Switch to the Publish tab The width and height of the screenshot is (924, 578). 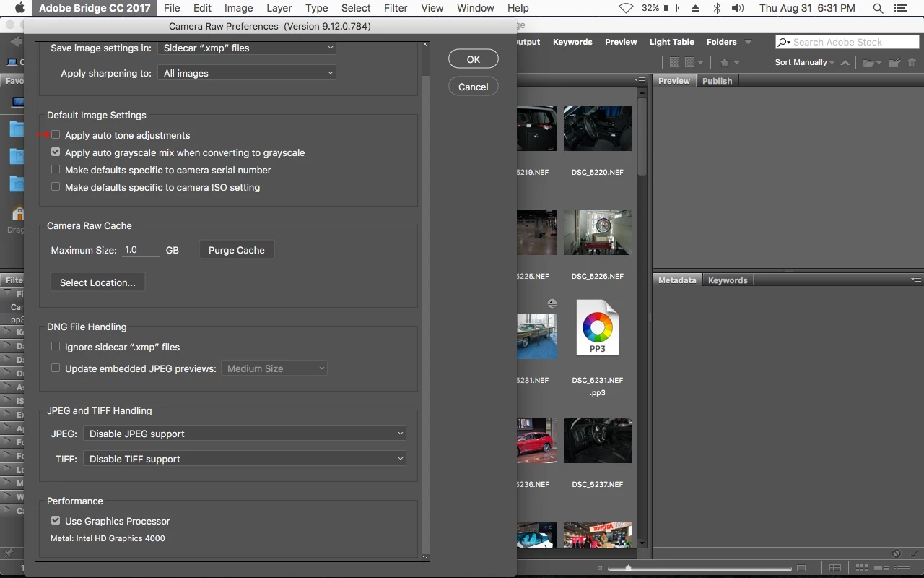718,81
